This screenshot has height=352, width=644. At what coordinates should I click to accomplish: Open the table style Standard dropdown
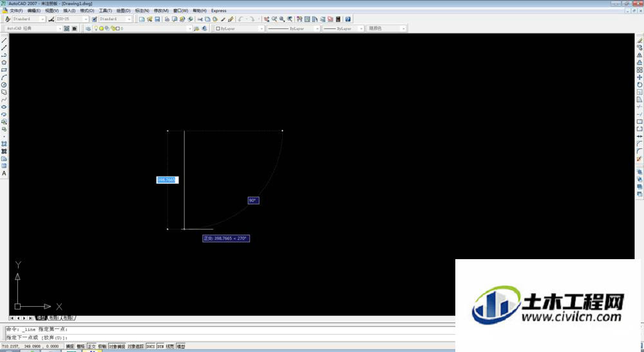[x=129, y=19]
